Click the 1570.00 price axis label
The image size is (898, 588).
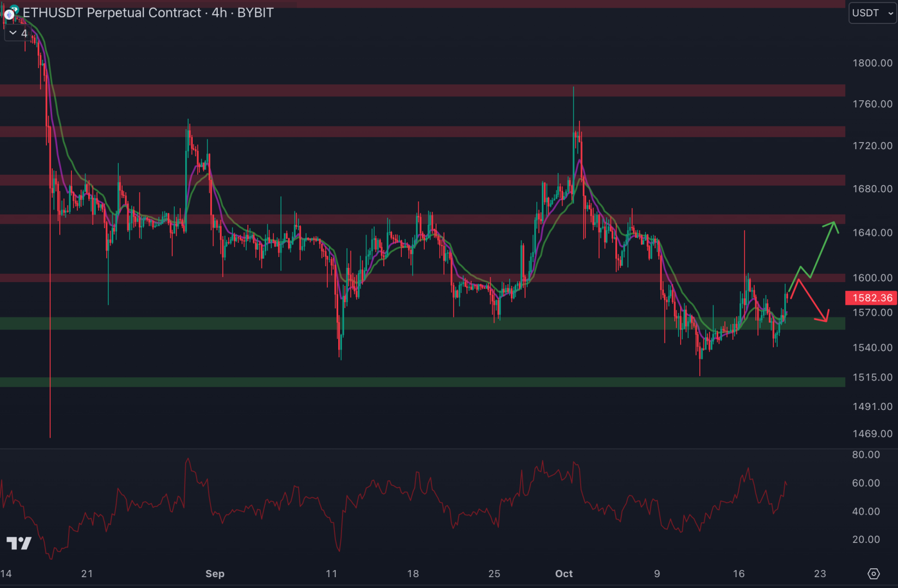tap(872, 313)
